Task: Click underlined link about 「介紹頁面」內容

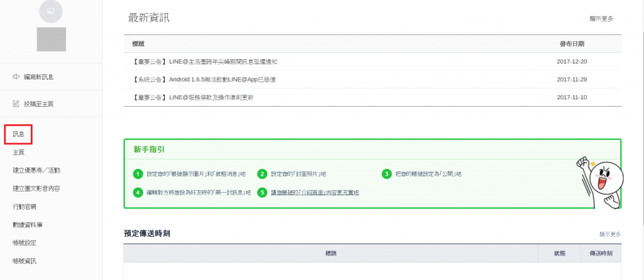Action: (x=315, y=193)
